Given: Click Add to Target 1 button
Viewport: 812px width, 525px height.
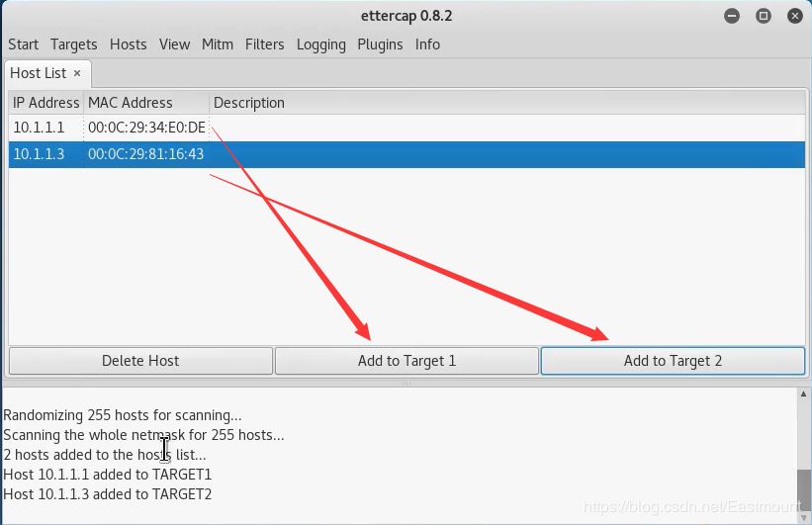Looking at the screenshot, I should click(x=406, y=361).
